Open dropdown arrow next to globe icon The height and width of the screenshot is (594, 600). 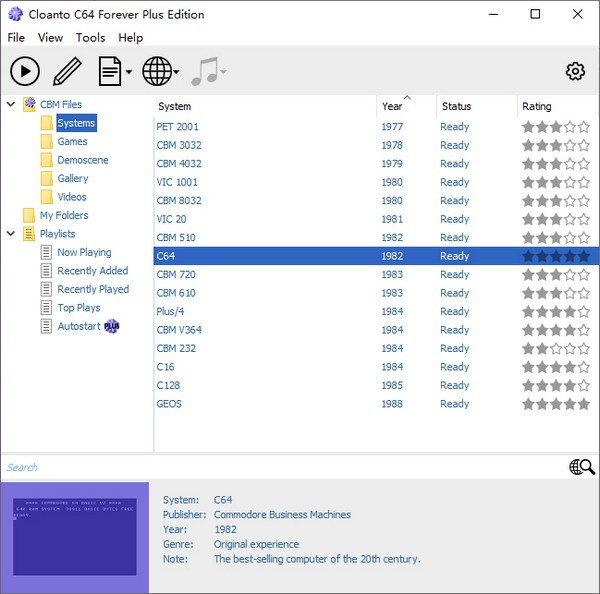click(177, 72)
